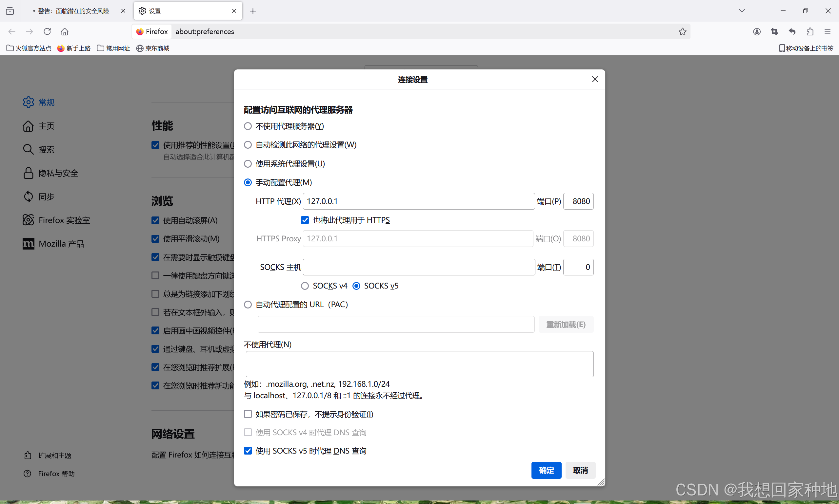
Task: Open 火狐官方站点 bookmarks folder
Action: (x=29, y=48)
